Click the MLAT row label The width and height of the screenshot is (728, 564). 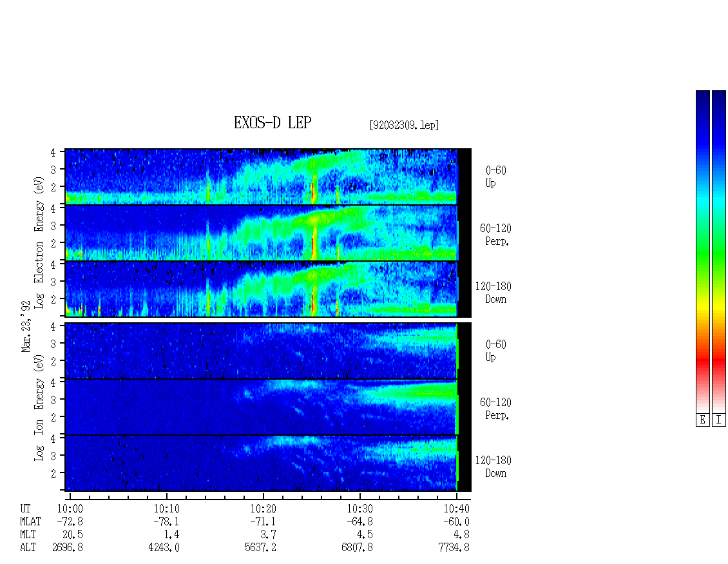[30, 521]
